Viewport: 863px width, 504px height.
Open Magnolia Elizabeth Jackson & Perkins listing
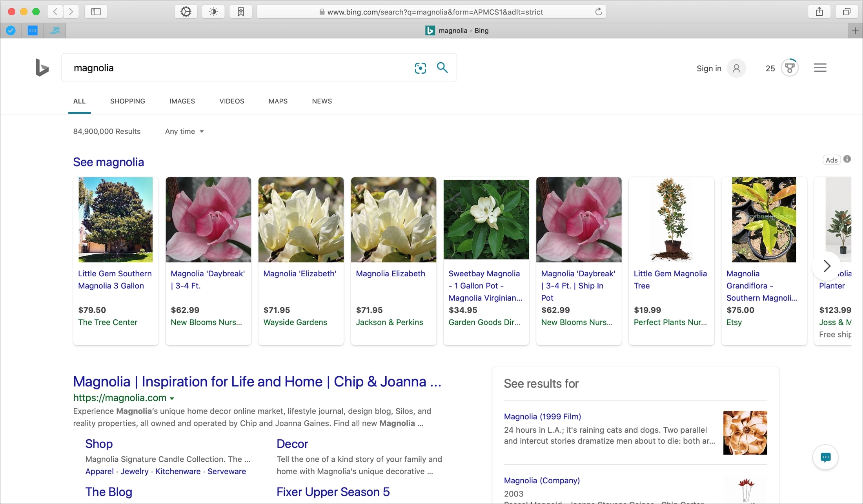point(393,261)
